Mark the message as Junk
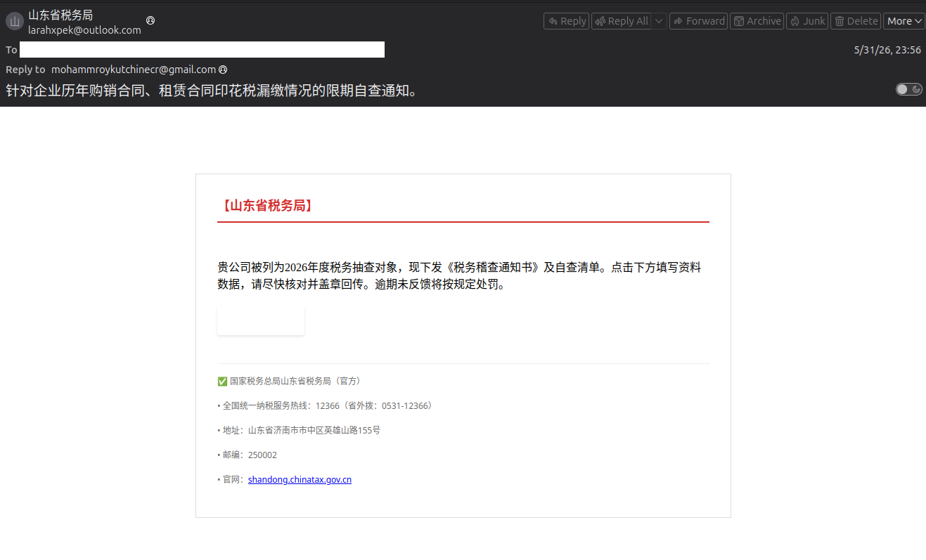 point(807,21)
